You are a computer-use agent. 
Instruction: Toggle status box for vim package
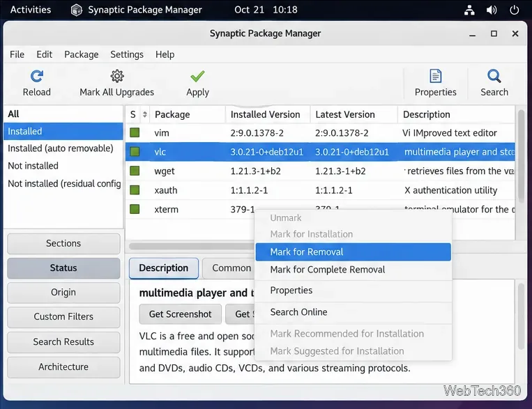click(135, 132)
